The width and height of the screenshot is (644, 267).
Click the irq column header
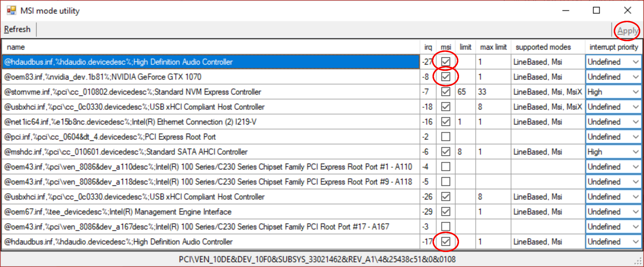428,47
